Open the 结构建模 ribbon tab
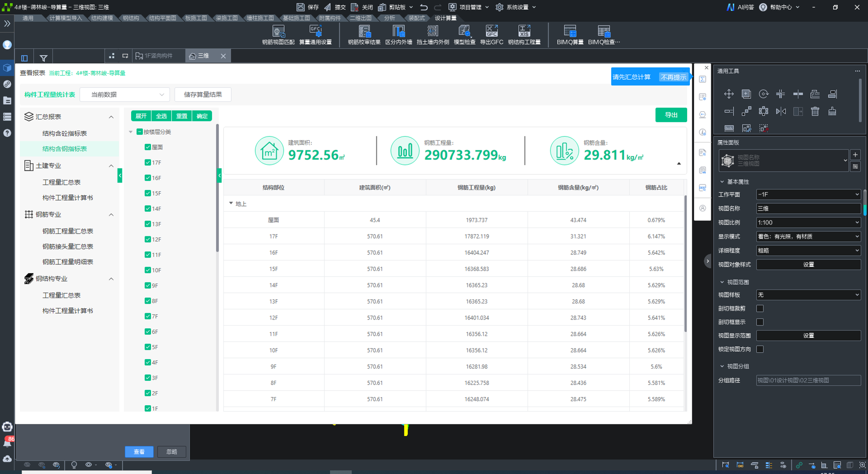868x474 pixels. click(102, 18)
